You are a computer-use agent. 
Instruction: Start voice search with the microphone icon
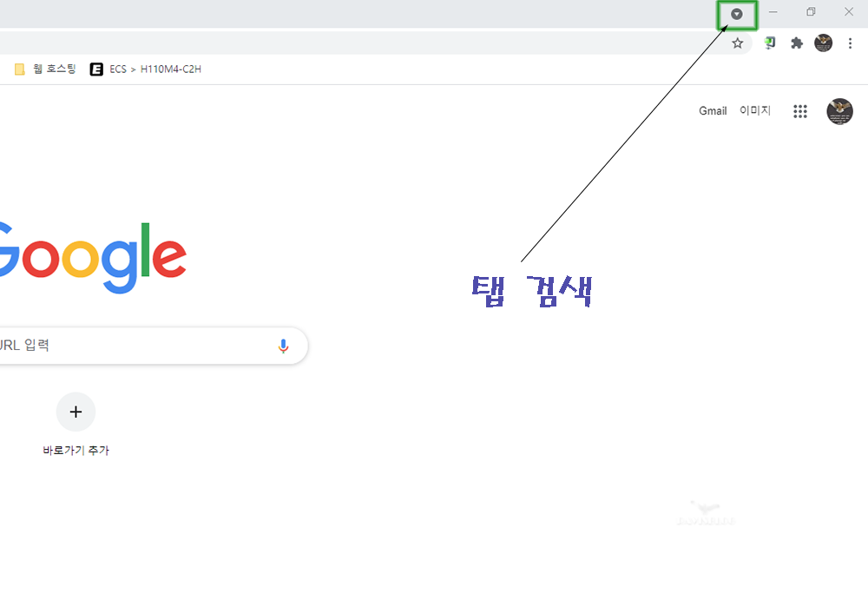pyautogui.click(x=283, y=346)
